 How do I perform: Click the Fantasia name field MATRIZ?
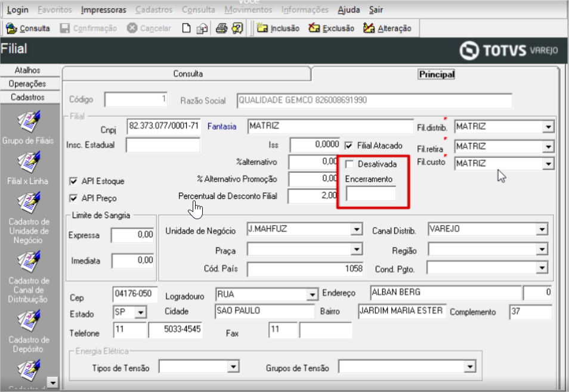330,126
